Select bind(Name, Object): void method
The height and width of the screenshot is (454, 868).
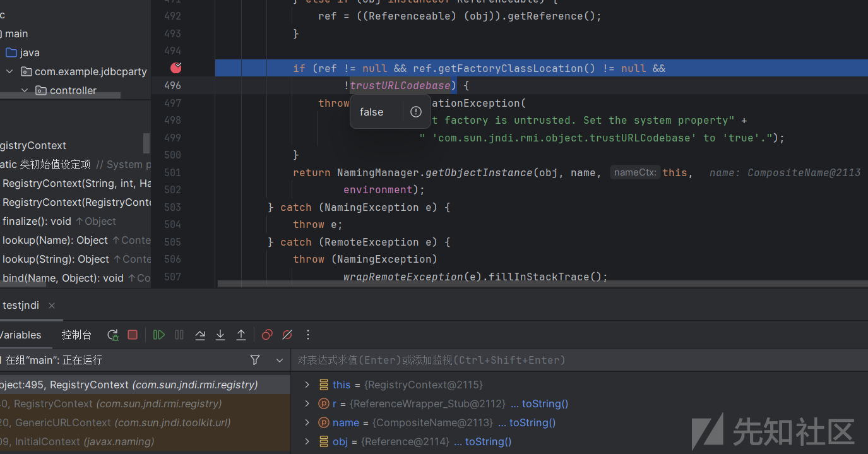(76, 278)
